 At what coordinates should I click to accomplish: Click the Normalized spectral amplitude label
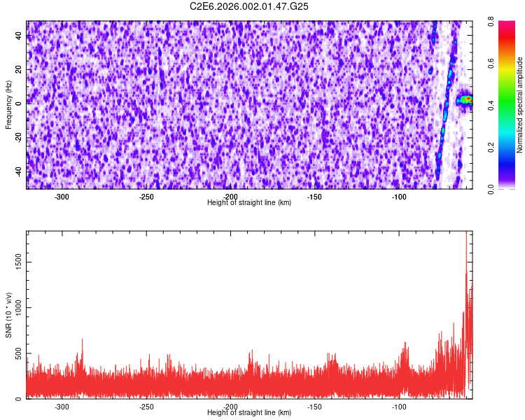point(521,105)
